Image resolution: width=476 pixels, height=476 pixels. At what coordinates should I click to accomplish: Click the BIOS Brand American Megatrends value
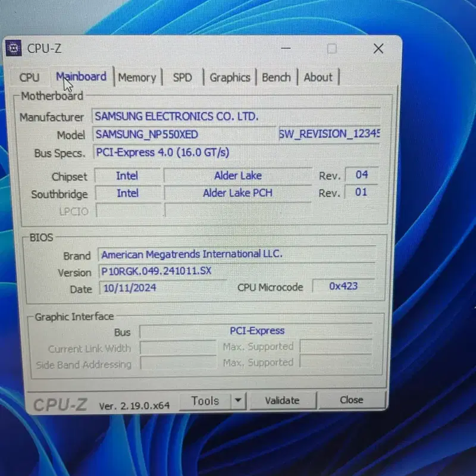tap(237, 254)
